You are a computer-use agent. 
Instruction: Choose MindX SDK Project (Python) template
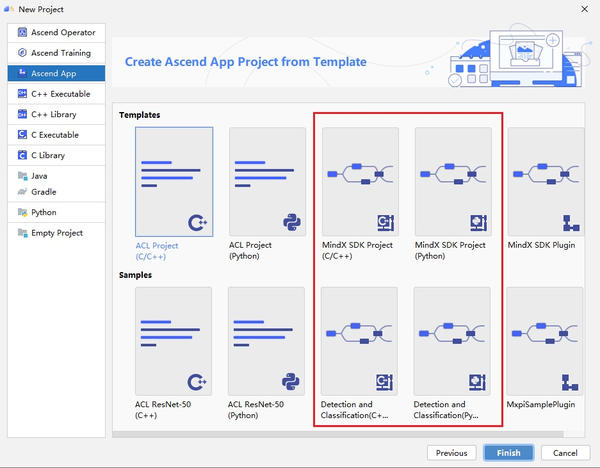(x=452, y=181)
